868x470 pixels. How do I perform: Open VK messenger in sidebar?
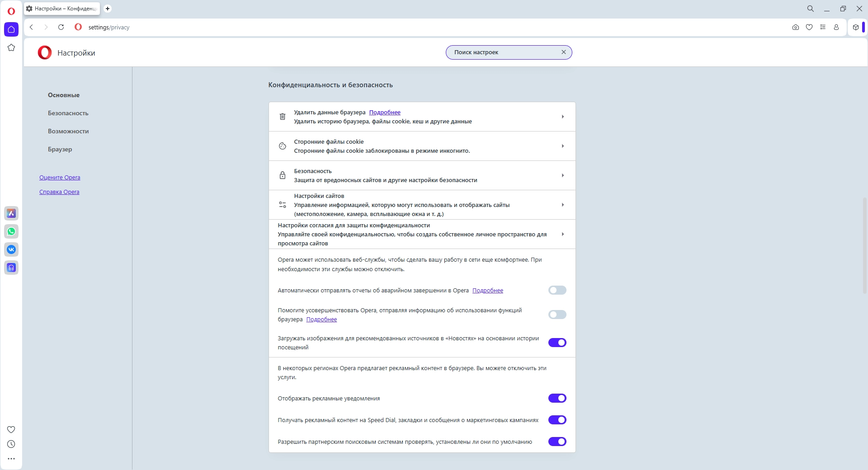(x=11, y=249)
